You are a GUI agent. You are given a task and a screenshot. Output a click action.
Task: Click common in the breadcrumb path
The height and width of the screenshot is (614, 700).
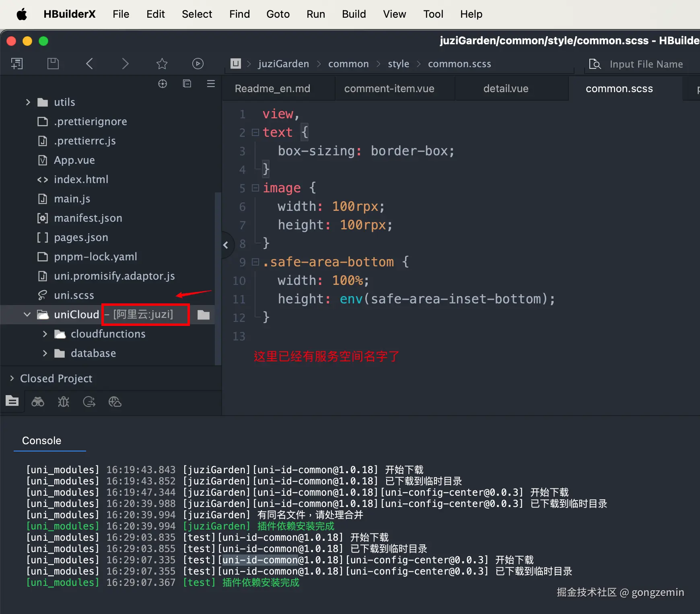(348, 64)
